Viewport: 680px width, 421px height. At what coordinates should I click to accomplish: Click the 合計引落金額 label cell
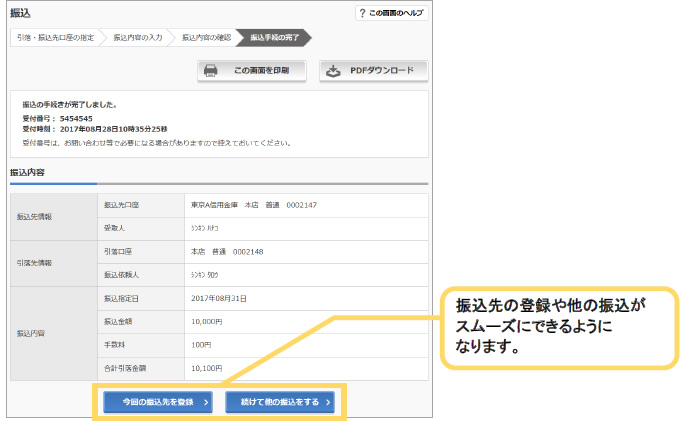(x=141, y=369)
